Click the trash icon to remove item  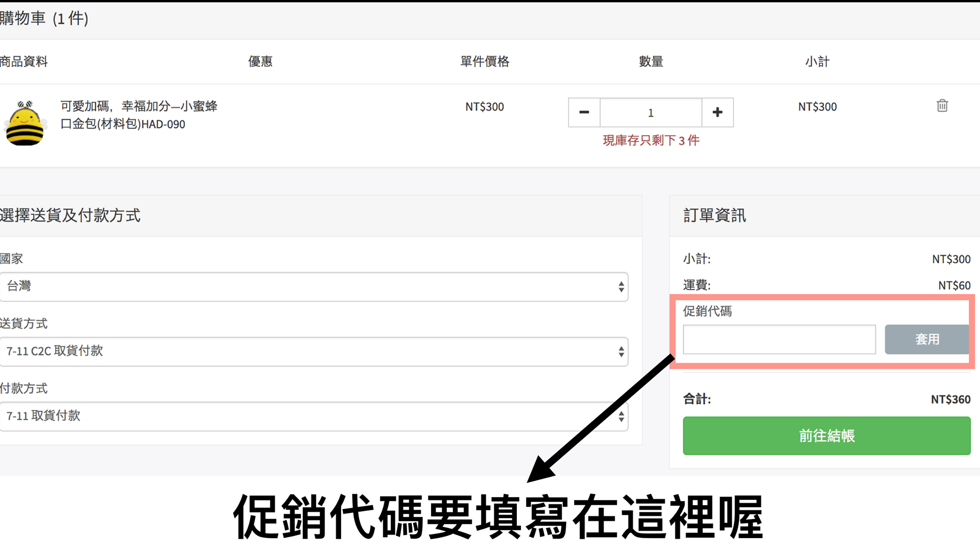pyautogui.click(x=942, y=106)
